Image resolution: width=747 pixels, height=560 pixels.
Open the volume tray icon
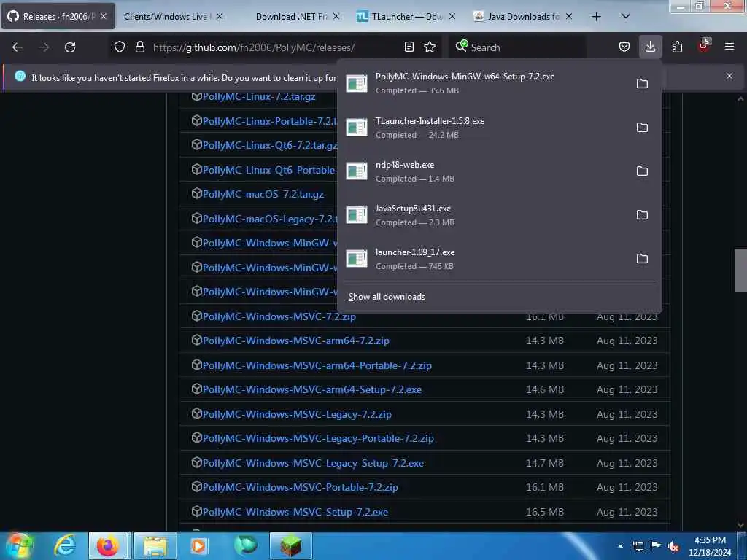(673, 547)
